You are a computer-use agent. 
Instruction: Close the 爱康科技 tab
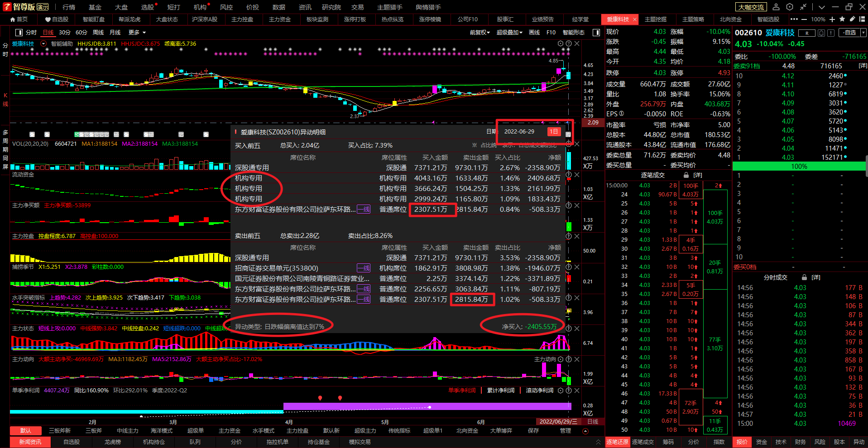[634, 19]
